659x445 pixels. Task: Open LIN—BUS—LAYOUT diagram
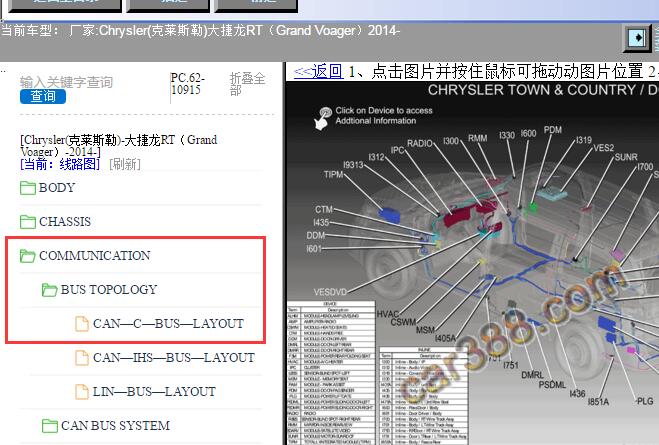point(154,392)
